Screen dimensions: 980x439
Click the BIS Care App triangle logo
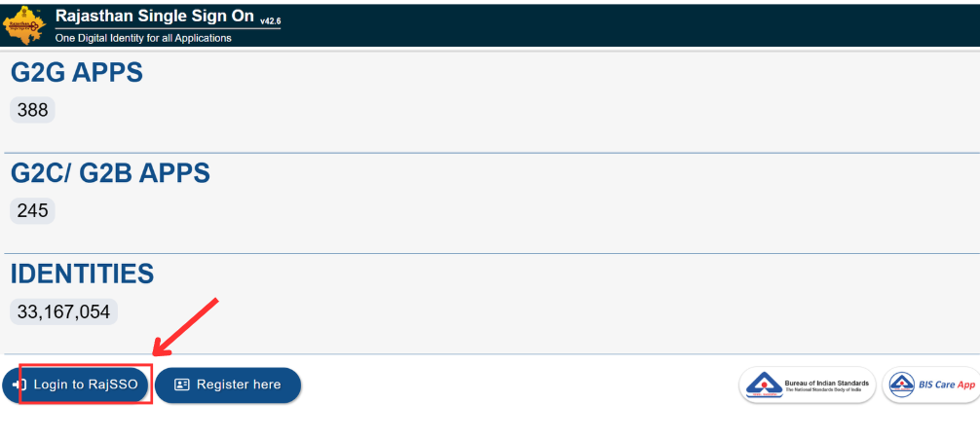tap(903, 385)
